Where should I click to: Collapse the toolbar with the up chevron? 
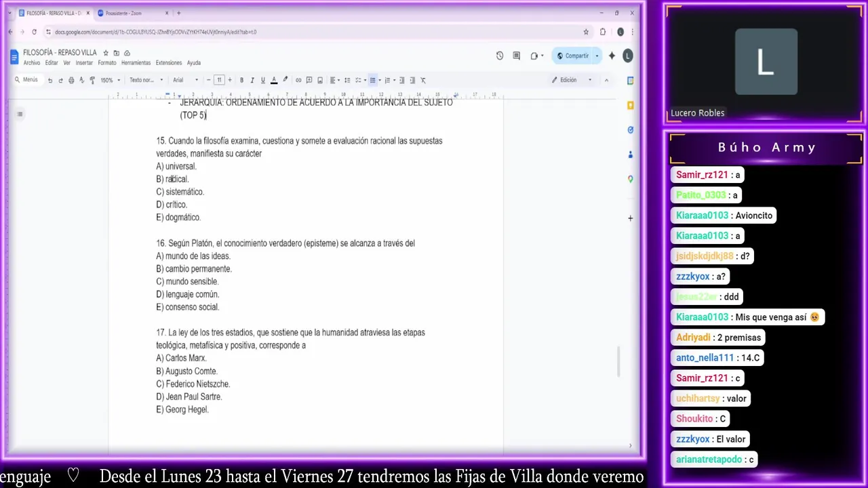[606, 80]
